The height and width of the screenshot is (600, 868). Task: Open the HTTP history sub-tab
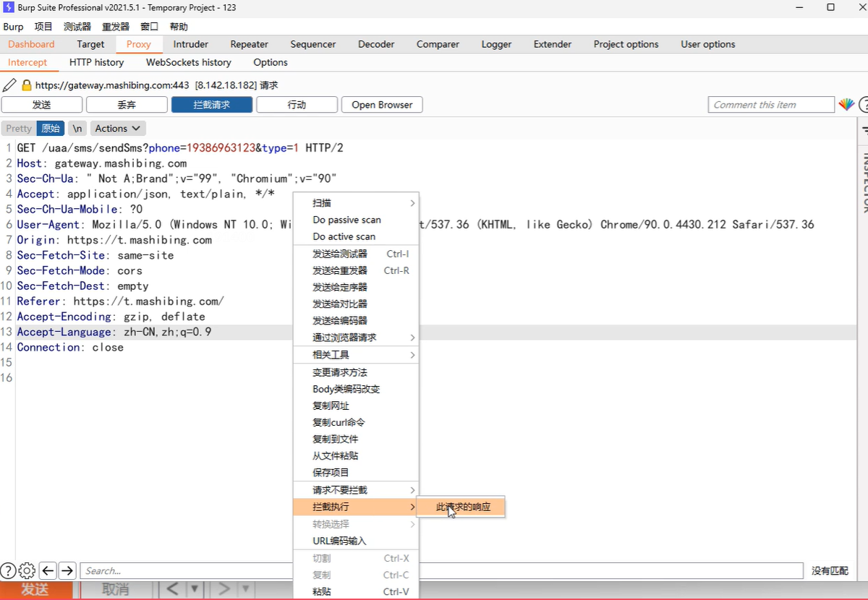click(x=96, y=62)
